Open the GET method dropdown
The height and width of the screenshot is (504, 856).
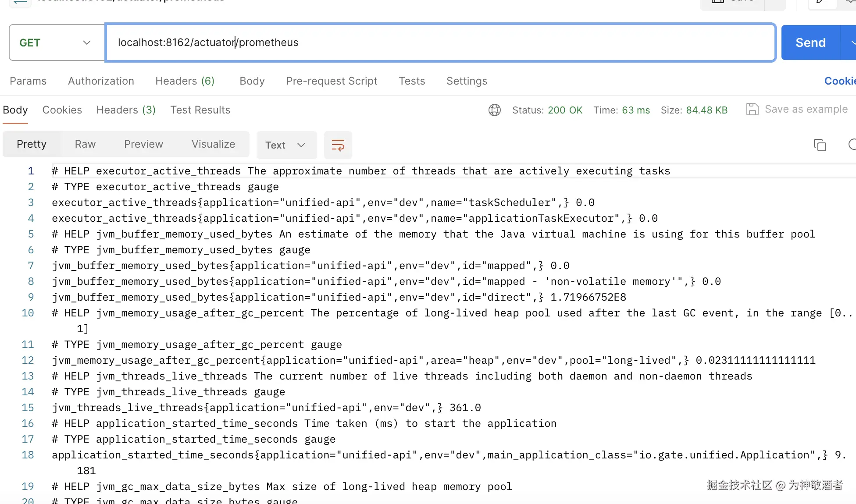(57, 43)
